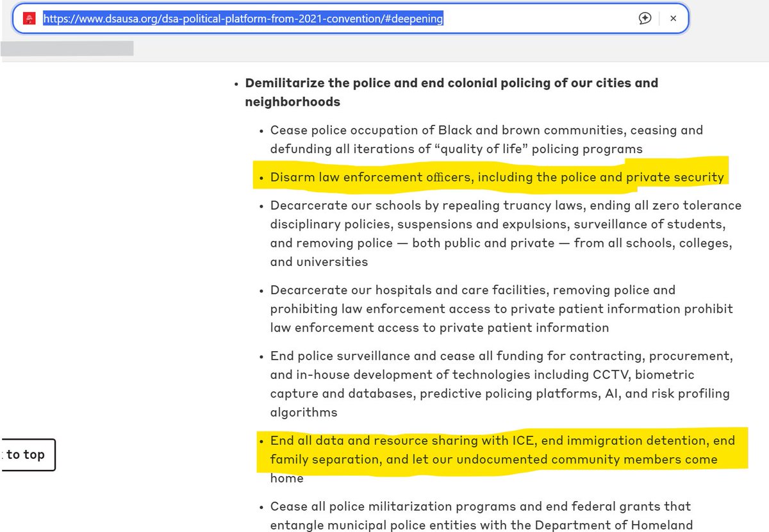Click the 'Disarm law enforcement officers' line
The image size is (769, 532).
tap(497, 177)
